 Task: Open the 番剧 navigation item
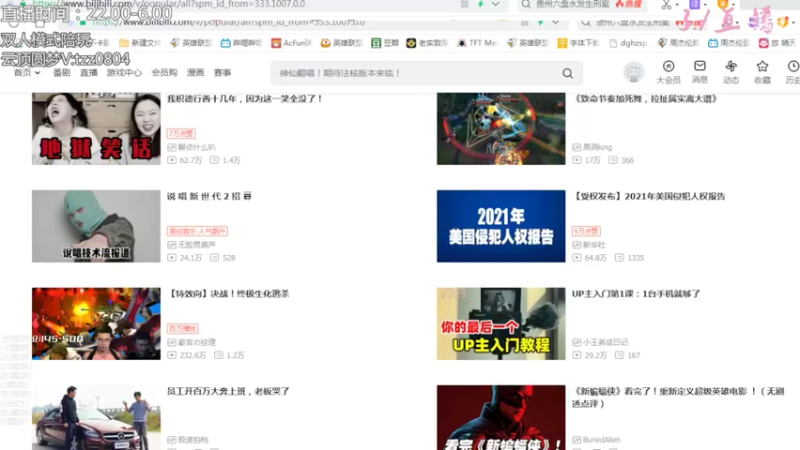62,72
